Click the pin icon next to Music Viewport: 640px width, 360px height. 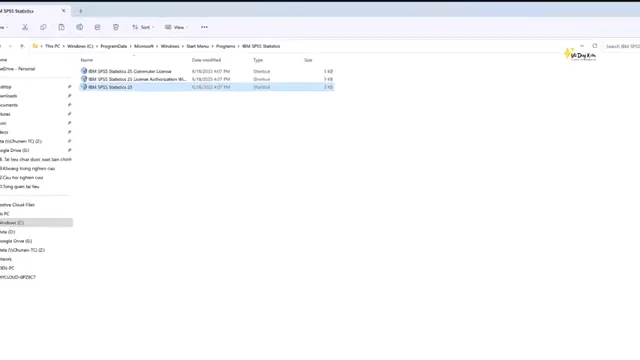click(69, 123)
